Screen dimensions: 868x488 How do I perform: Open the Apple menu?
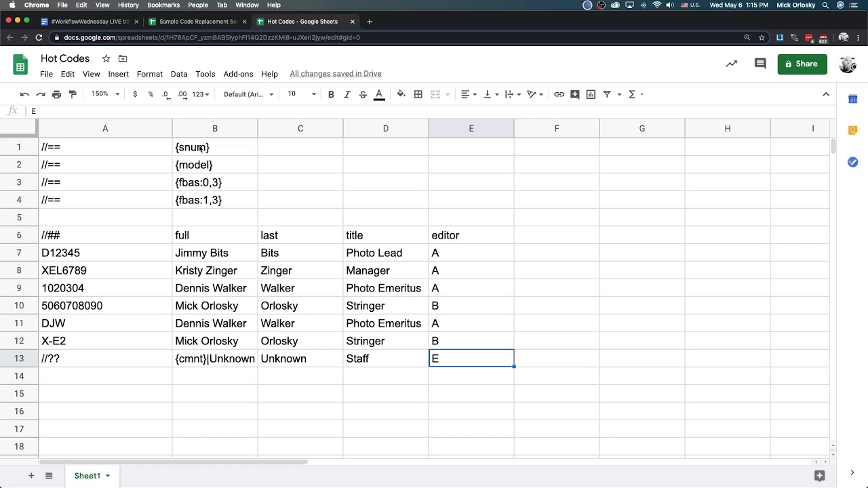click(12, 5)
